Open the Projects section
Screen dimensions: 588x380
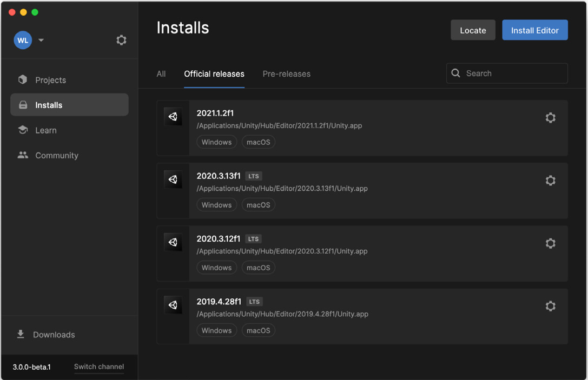pyautogui.click(x=69, y=80)
